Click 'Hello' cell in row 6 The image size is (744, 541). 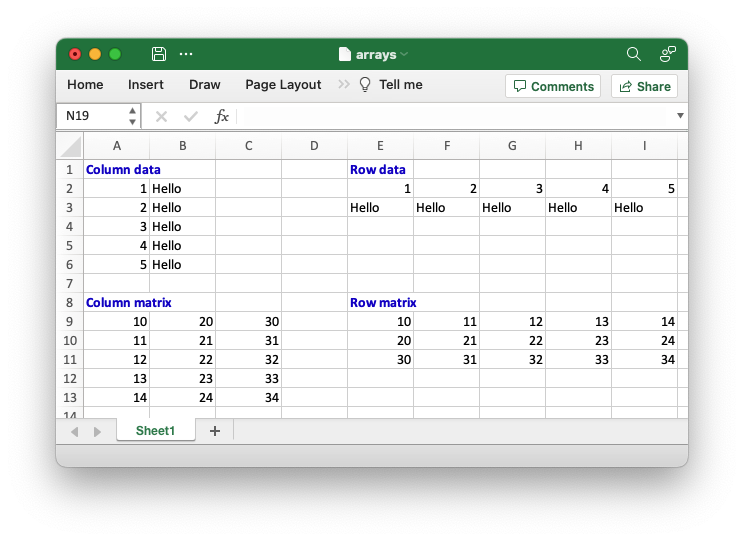tap(183, 264)
